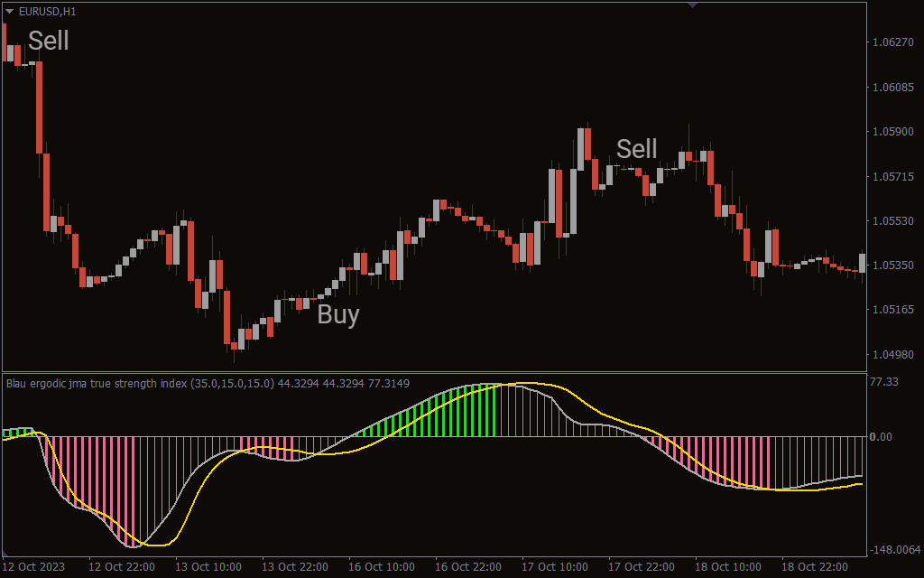This screenshot has width=924, height=578.
Task: Select the Buy text label on chart
Action: coord(337,315)
